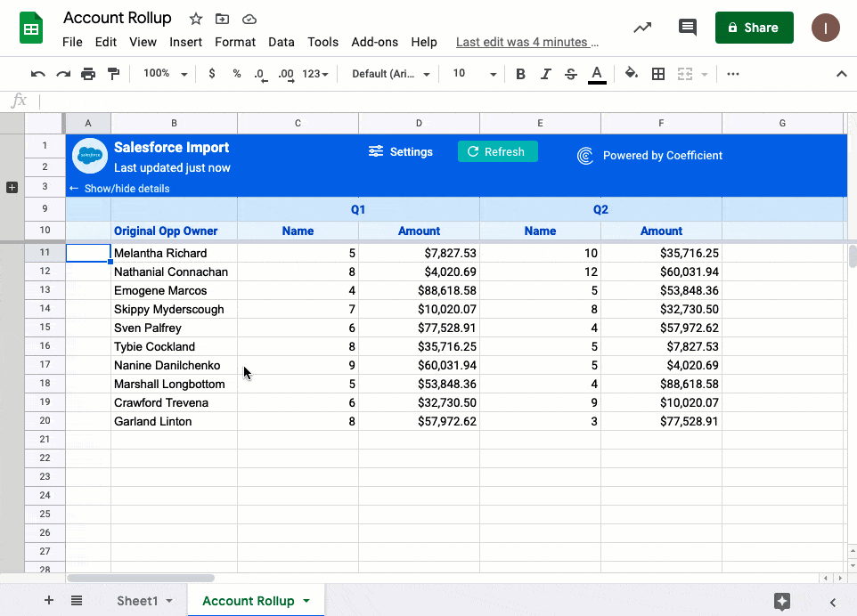Toggle bold formatting
Viewport: 857px width, 616px height.
(x=520, y=74)
